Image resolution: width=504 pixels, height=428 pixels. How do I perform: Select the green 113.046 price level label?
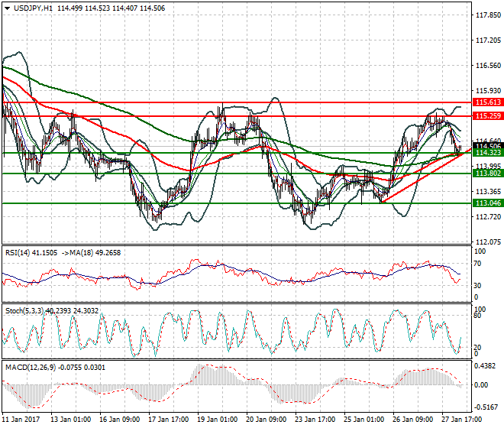pyautogui.click(x=488, y=203)
